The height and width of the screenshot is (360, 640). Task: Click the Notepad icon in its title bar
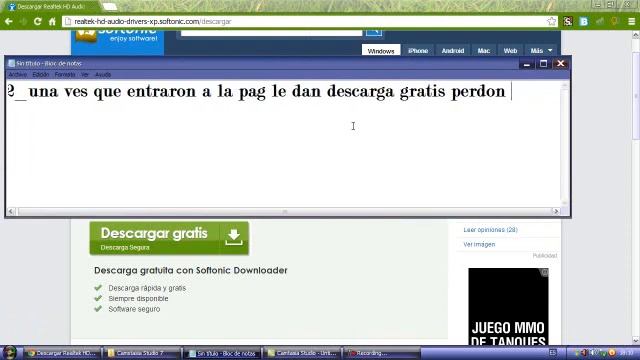(11, 63)
